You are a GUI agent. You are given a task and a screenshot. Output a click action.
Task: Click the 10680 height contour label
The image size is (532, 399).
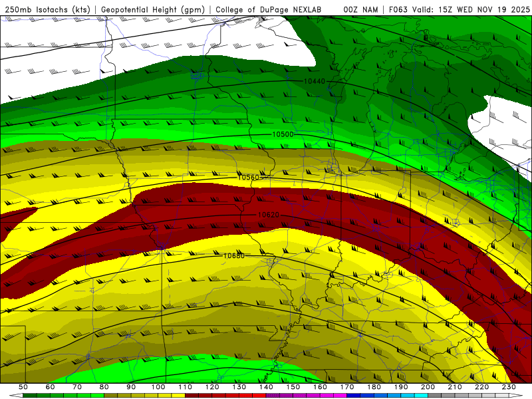click(234, 255)
